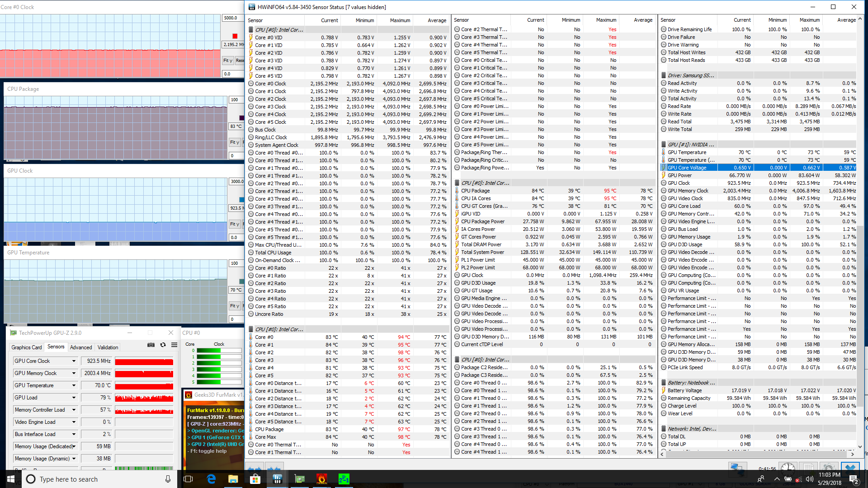Click the GPU-Z refresh sensors icon
The image size is (868, 488).
(x=163, y=345)
